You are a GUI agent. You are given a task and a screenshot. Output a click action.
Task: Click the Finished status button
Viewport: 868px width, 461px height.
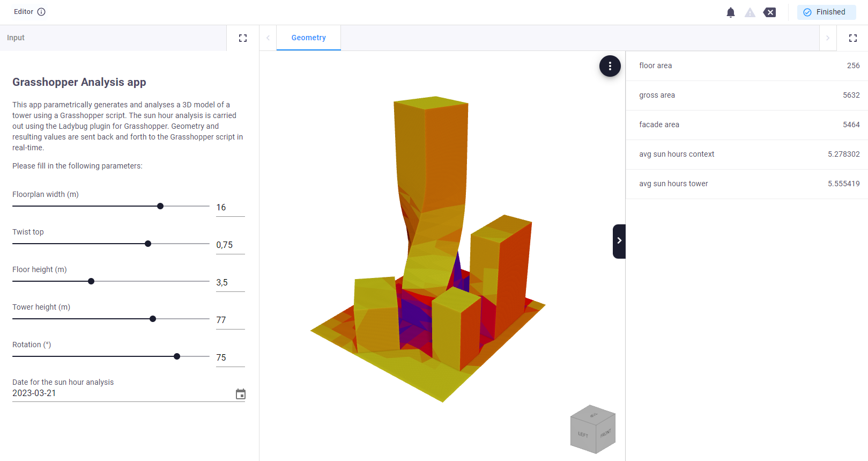pyautogui.click(x=826, y=12)
